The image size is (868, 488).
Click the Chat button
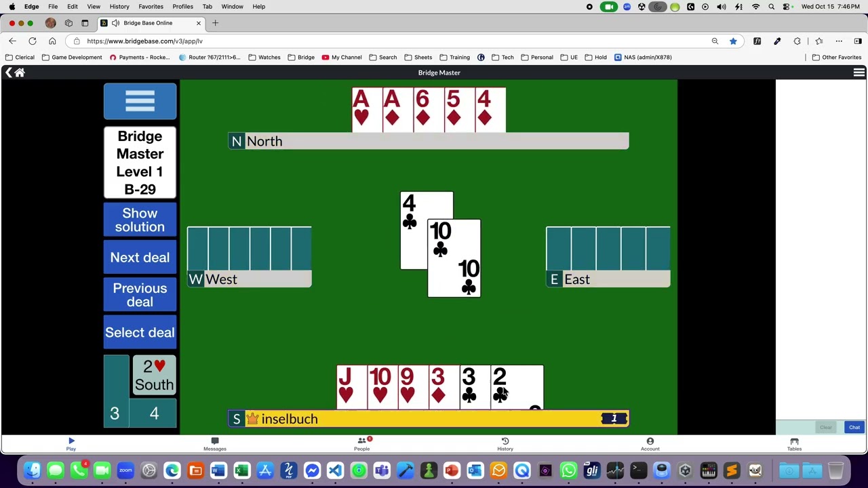coord(854,427)
